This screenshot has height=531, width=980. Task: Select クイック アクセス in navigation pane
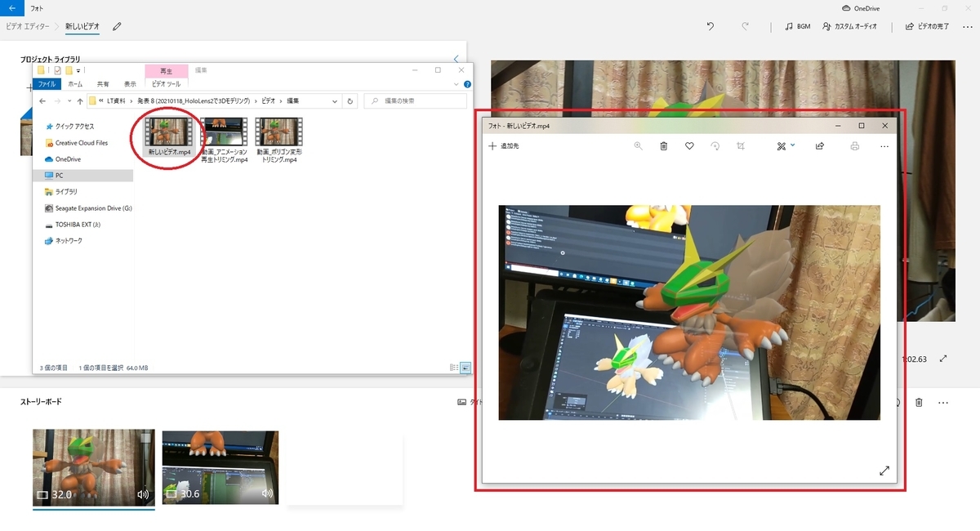[69, 127]
